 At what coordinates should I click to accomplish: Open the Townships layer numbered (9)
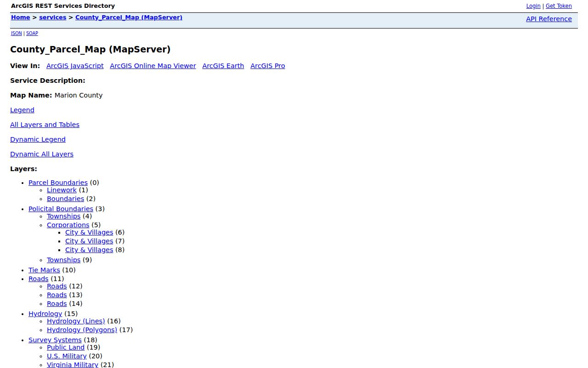click(63, 260)
